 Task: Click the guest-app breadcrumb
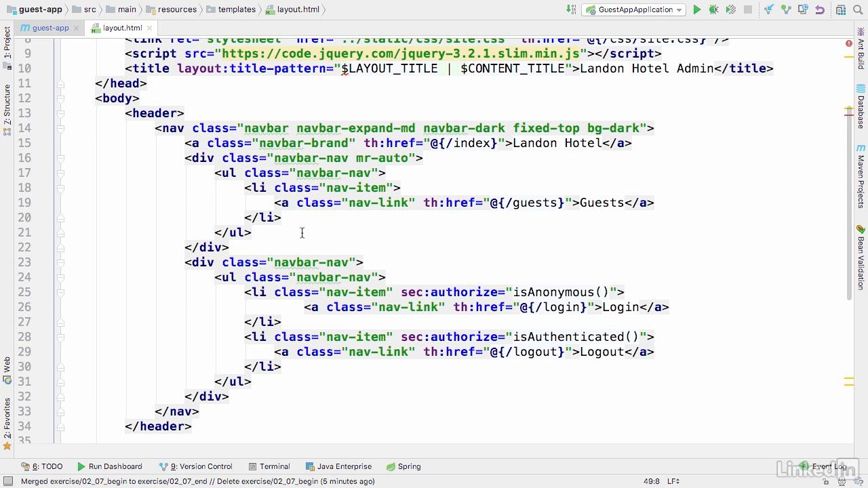pyautogui.click(x=34, y=9)
